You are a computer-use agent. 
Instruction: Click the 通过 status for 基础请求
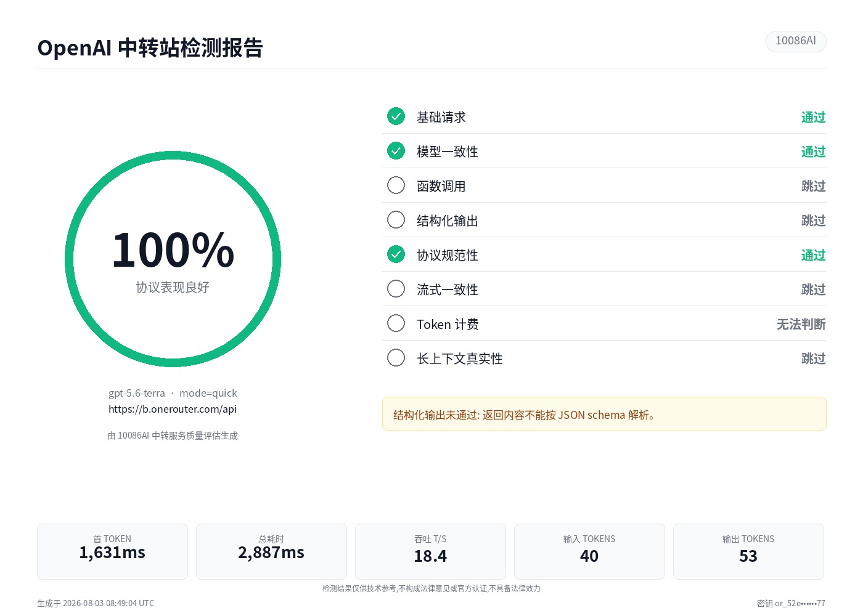pos(814,117)
